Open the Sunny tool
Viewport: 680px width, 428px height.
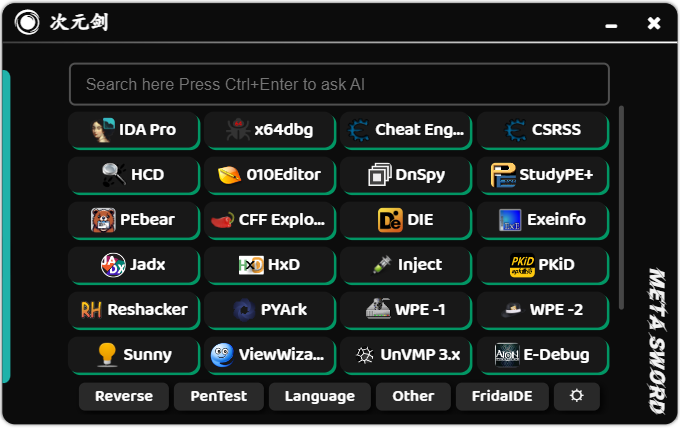coord(134,356)
